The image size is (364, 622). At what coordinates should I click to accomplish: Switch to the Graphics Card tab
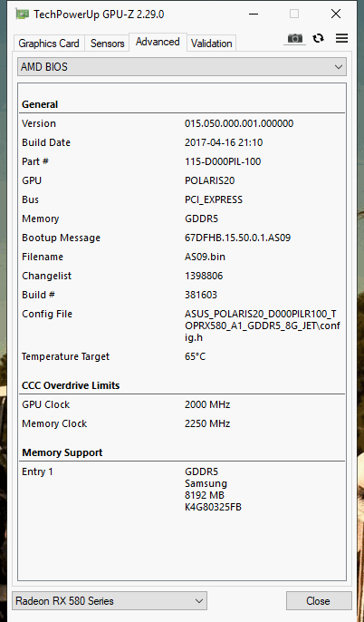pyautogui.click(x=49, y=44)
